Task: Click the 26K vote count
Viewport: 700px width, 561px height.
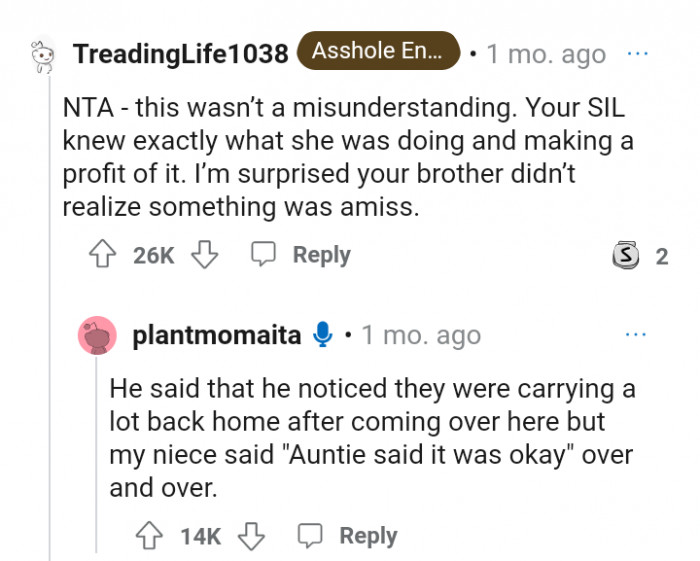Action: point(153,255)
